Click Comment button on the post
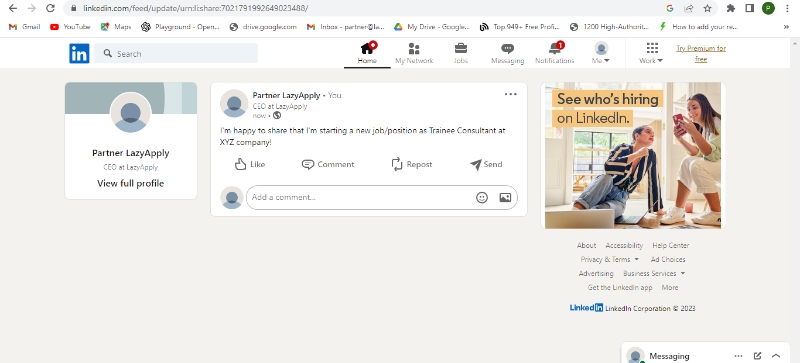 click(328, 164)
